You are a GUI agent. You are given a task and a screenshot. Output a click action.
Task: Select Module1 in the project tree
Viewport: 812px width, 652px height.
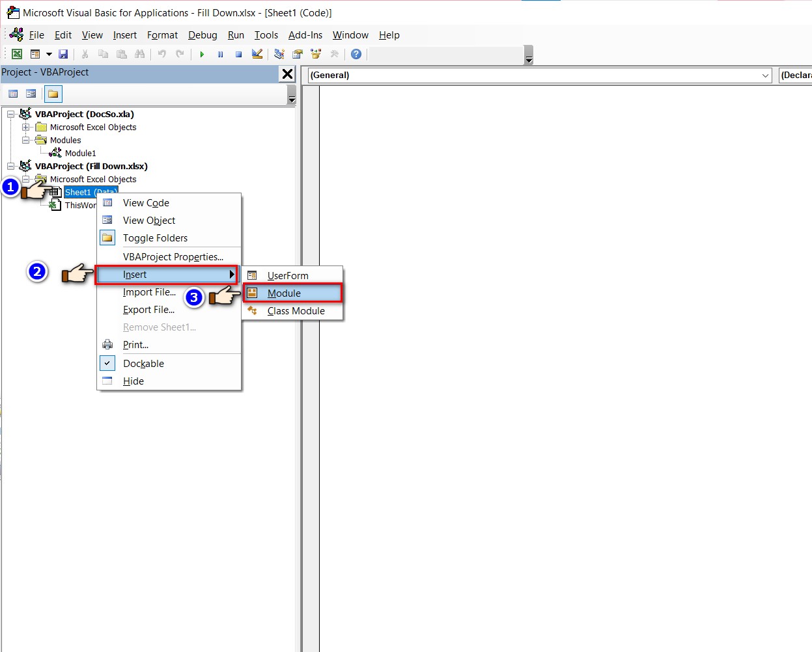[x=80, y=154]
